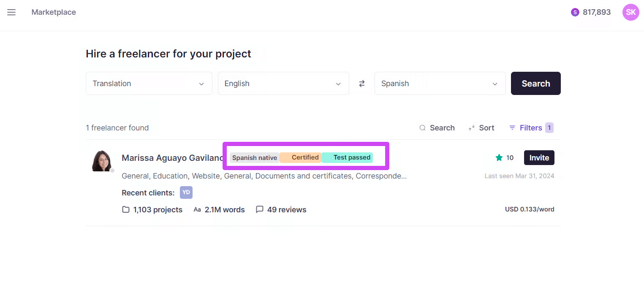Open the Sort options
Screen dimensions: 644x298
(x=481, y=128)
